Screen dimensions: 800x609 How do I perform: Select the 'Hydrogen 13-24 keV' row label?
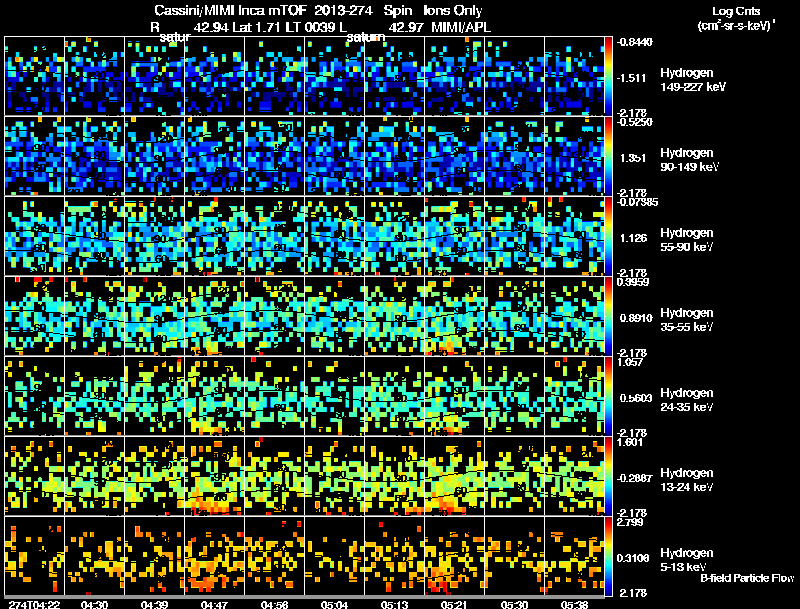(687, 480)
